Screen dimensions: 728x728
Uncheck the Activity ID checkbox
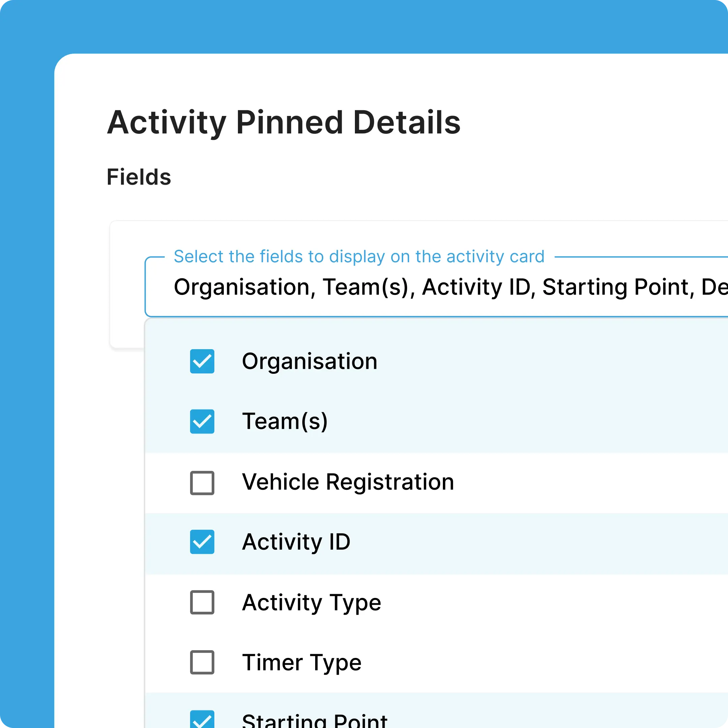point(202,543)
